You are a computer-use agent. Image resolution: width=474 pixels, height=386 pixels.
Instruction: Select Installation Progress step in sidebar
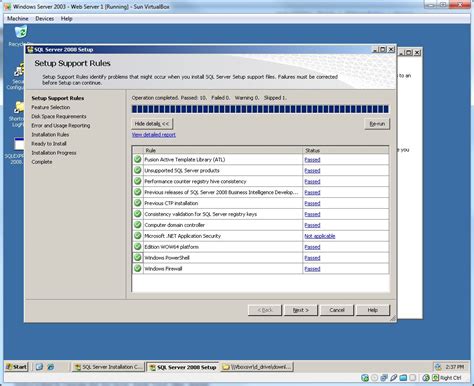point(54,153)
